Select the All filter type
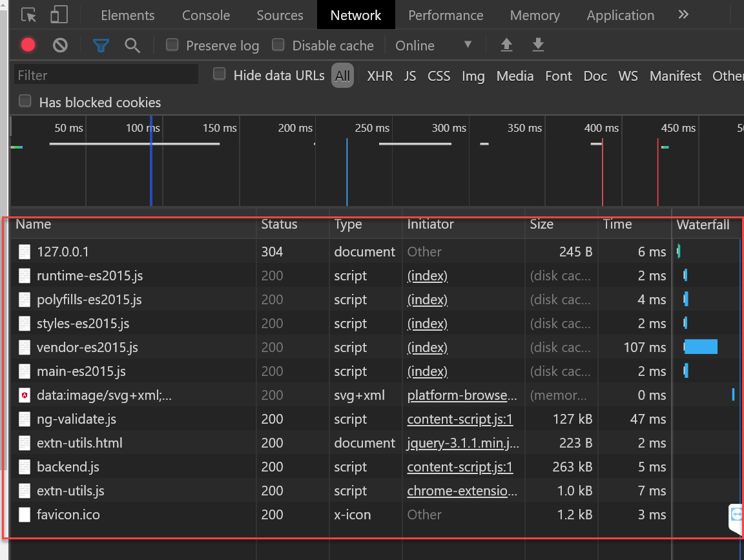Image resolution: width=744 pixels, height=560 pixels. point(342,76)
